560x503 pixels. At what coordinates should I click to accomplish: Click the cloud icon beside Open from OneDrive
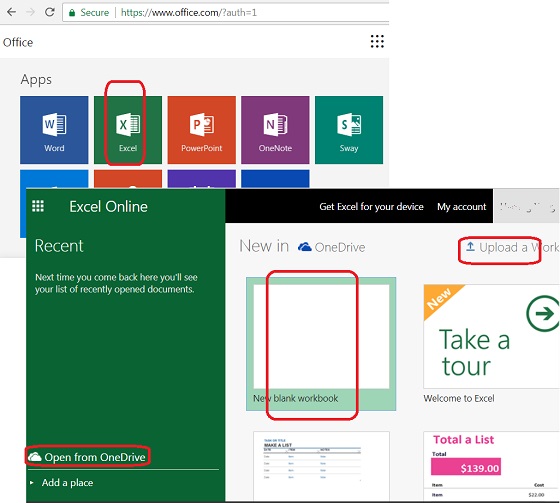[35, 457]
